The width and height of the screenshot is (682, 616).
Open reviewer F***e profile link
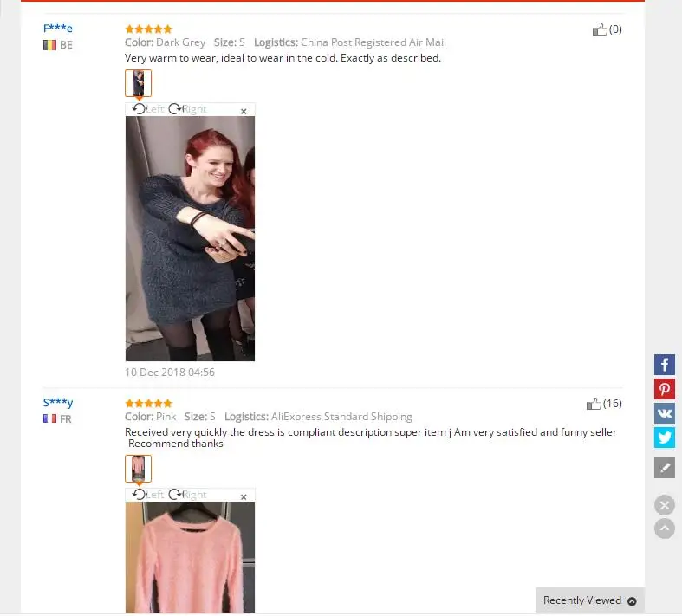click(x=58, y=29)
